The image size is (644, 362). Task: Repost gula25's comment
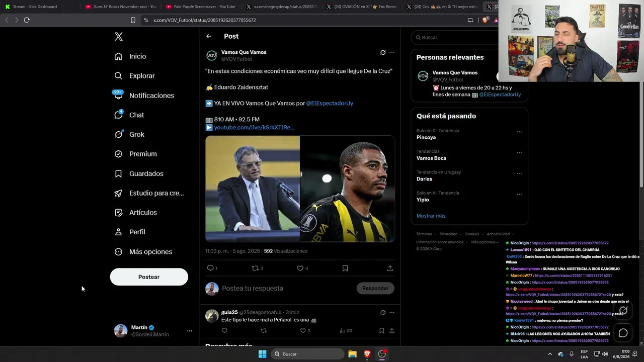click(x=264, y=331)
